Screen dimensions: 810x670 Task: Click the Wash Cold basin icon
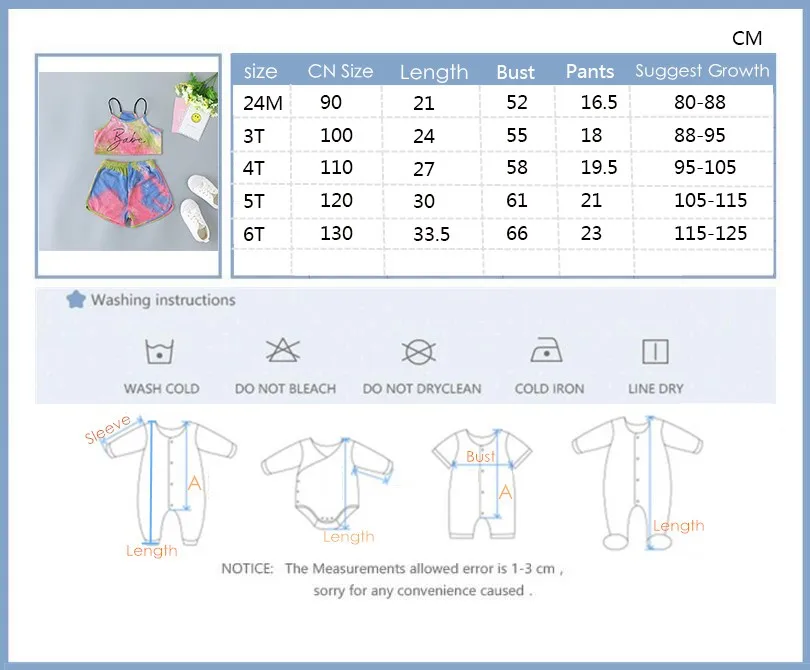tap(159, 352)
